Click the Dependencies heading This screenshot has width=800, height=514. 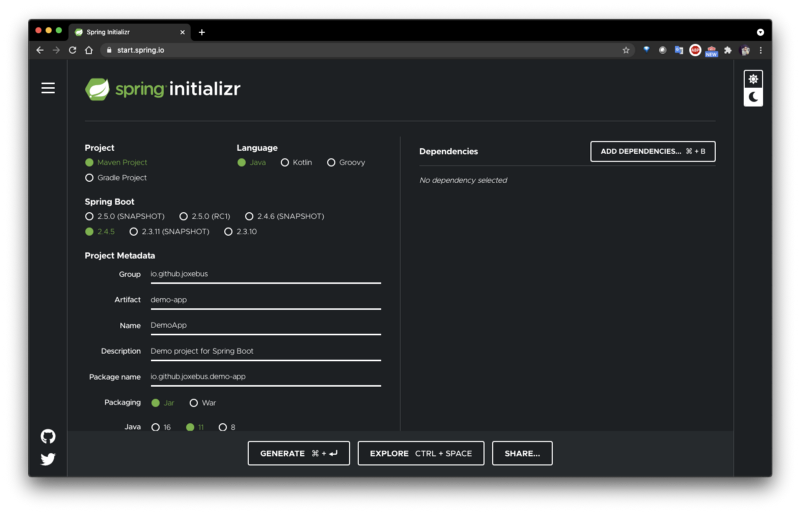tap(448, 152)
